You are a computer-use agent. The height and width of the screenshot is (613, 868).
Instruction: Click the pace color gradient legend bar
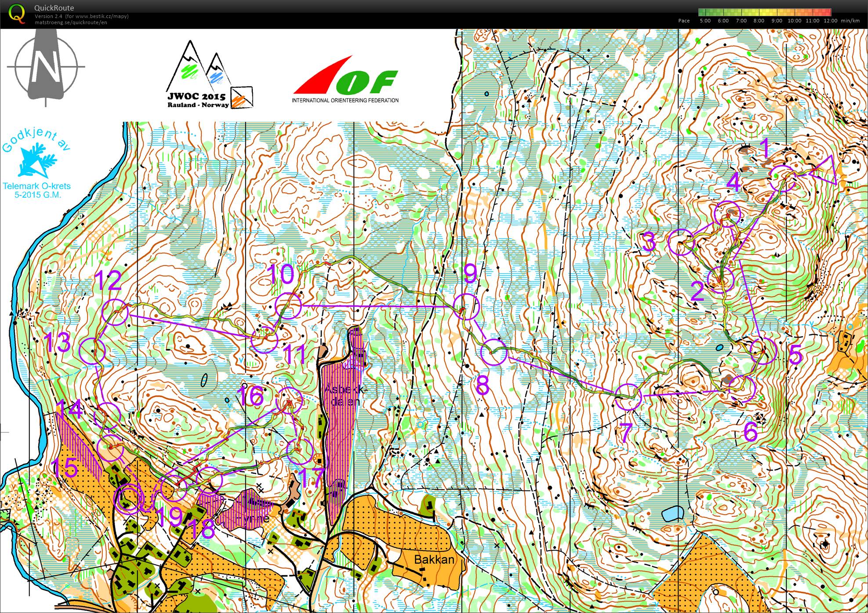tap(764, 12)
